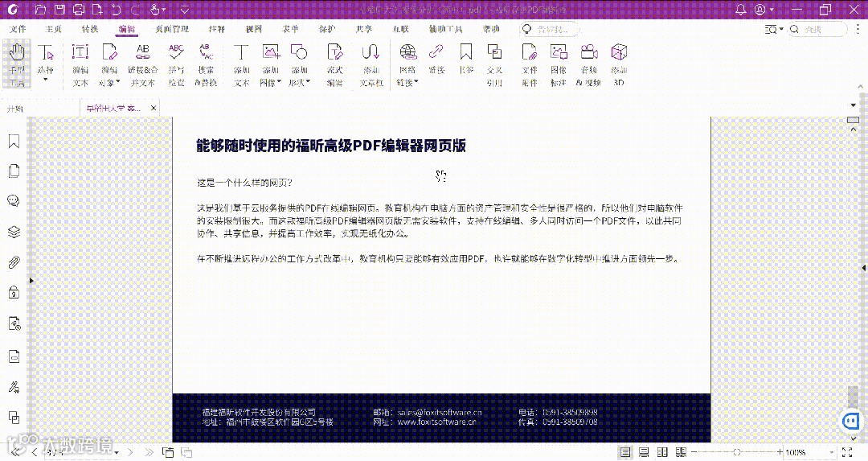This screenshot has width=868, height=461.
Task: Start Reflow Edit (流式编辑)
Action: (334, 65)
